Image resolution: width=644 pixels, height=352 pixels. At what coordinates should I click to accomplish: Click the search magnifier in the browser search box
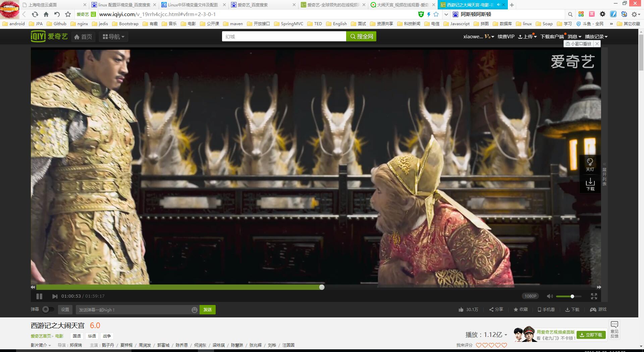[x=570, y=14]
